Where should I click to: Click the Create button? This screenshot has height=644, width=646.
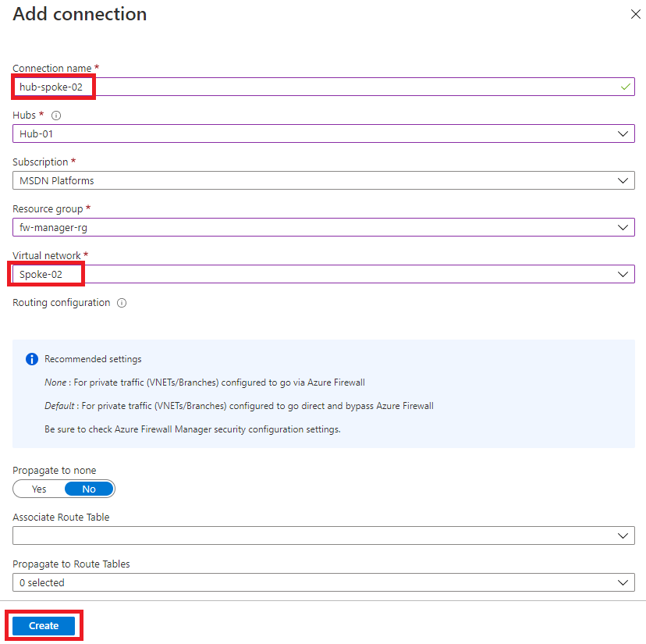[43, 625]
